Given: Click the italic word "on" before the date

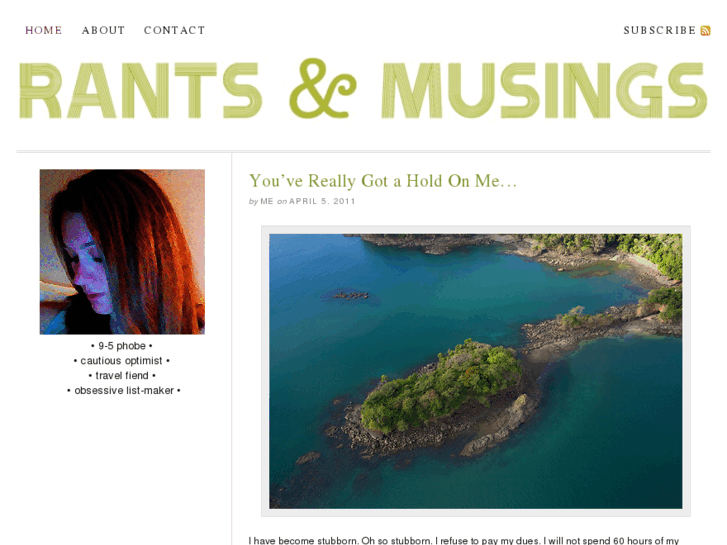Looking at the screenshot, I should point(282,202).
